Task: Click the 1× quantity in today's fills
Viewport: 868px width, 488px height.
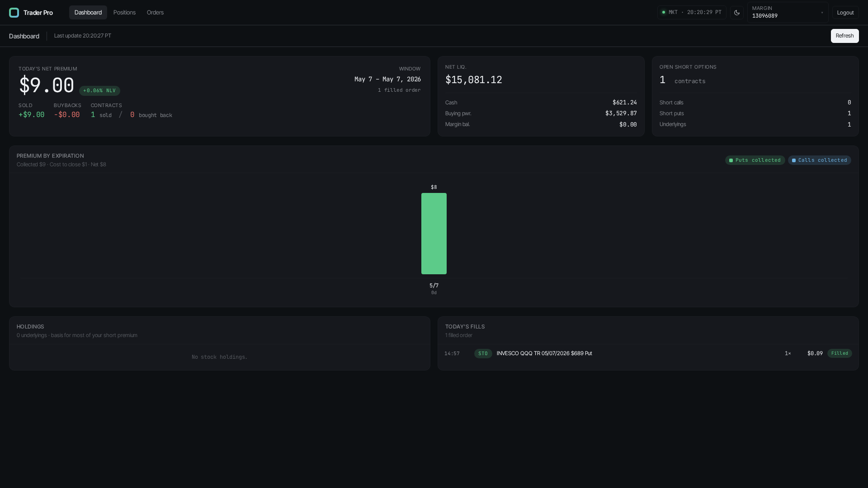Action: coord(788,353)
